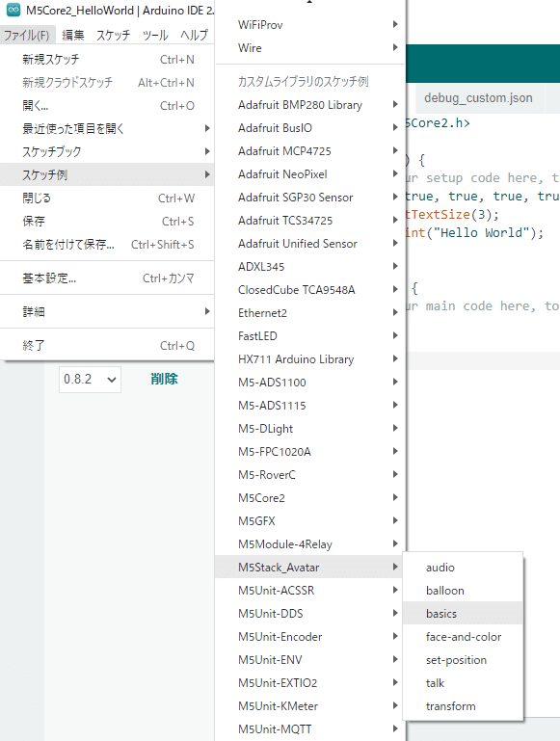Select 名前を付けて保存... entry
The height and width of the screenshot is (741, 560).
[107, 245]
